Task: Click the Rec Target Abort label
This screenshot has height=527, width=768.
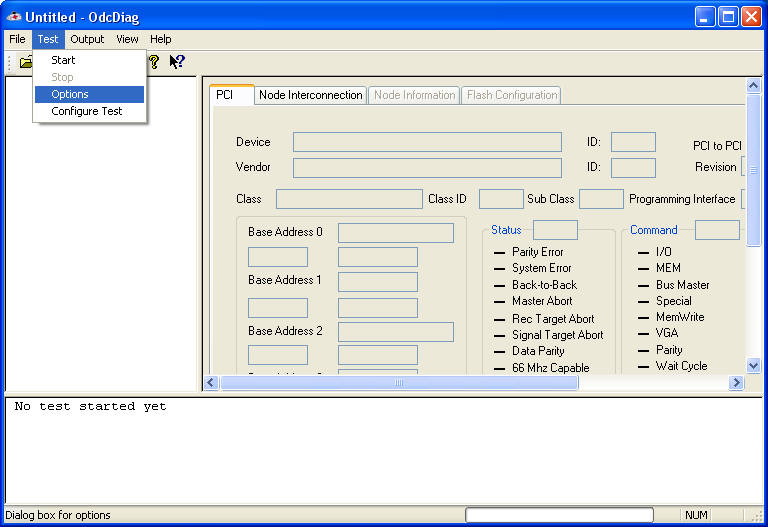Action: 553,319
